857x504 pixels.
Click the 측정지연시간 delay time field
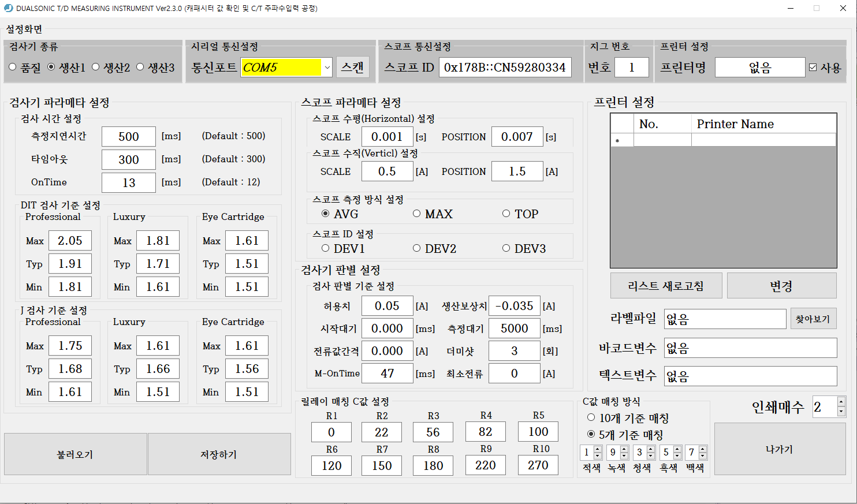click(x=128, y=136)
